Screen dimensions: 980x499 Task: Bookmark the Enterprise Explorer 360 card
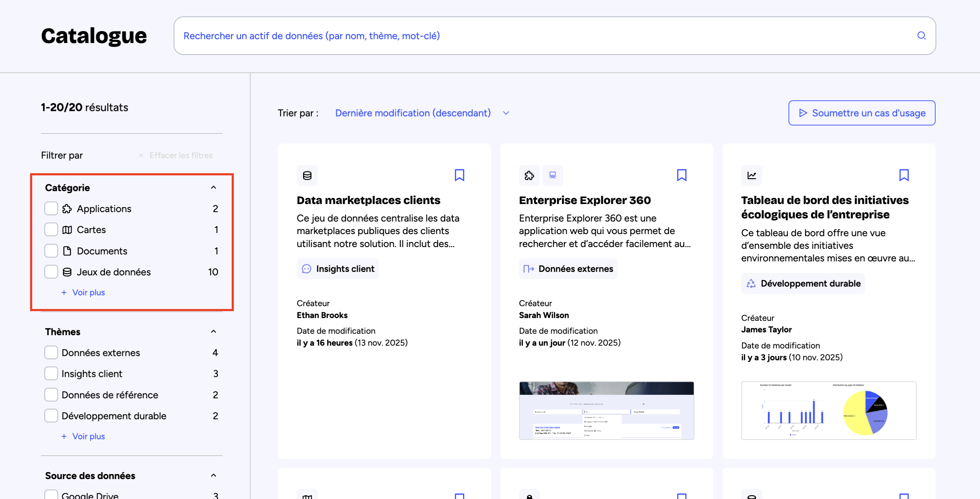681,175
